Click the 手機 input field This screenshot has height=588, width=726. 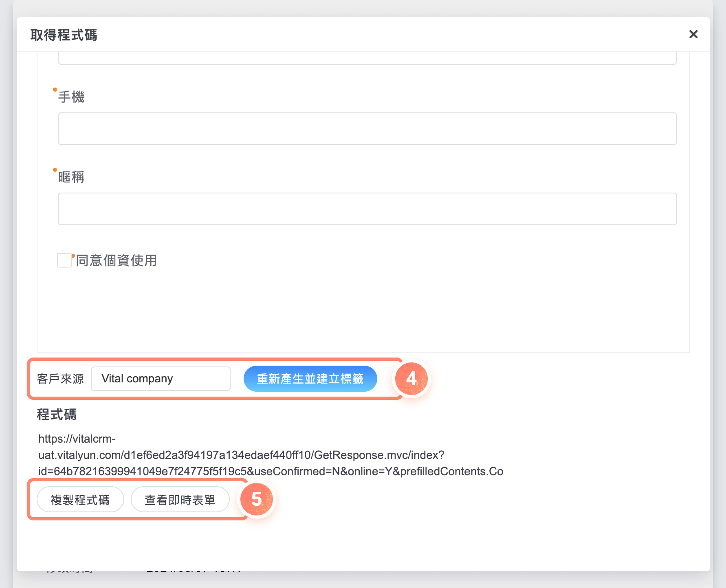click(x=367, y=129)
